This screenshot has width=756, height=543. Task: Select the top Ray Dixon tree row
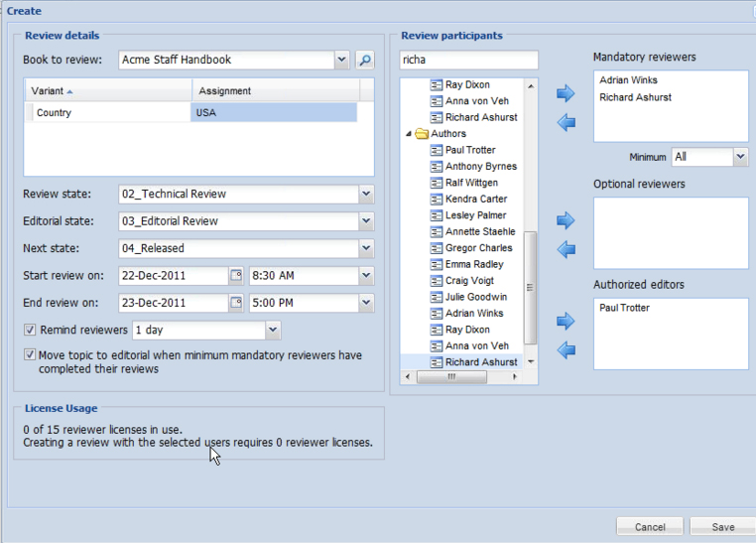pyautogui.click(x=461, y=84)
